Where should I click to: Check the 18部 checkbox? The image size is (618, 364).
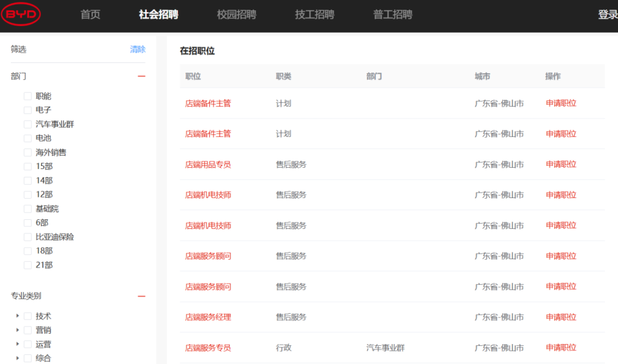(28, 251)
